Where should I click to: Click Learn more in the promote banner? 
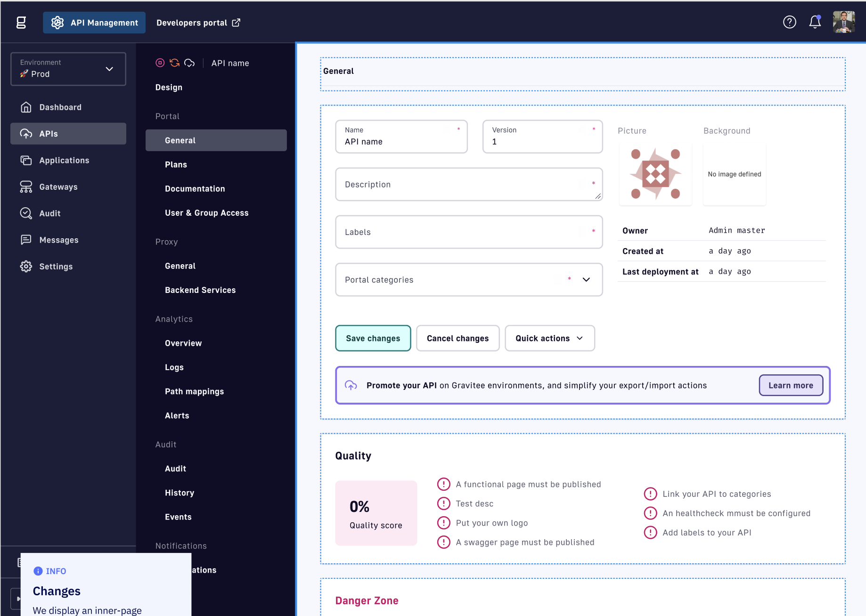click(x=791, y=385)
